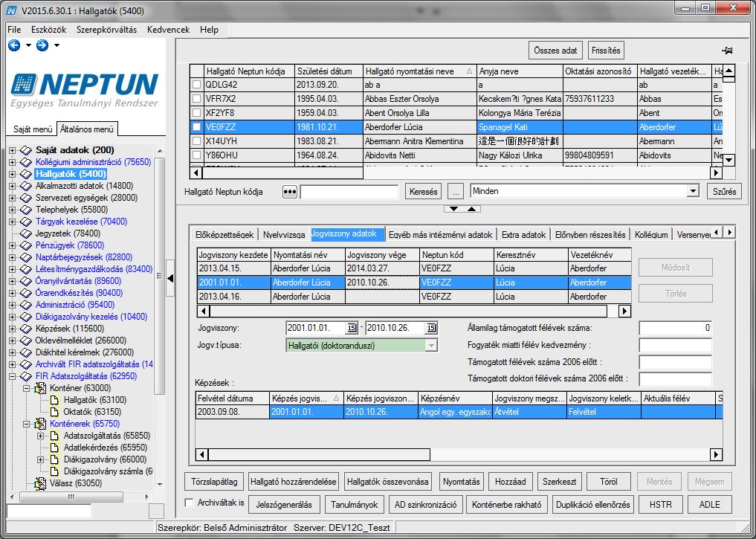Click the Adatlekérdezés (65950) document icon

point(55,448)
